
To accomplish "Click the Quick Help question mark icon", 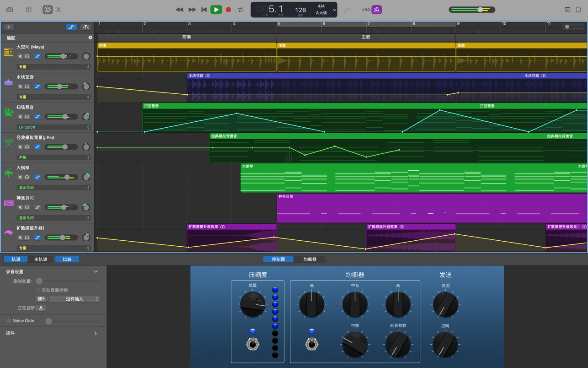I will click(x=28, y=10).
